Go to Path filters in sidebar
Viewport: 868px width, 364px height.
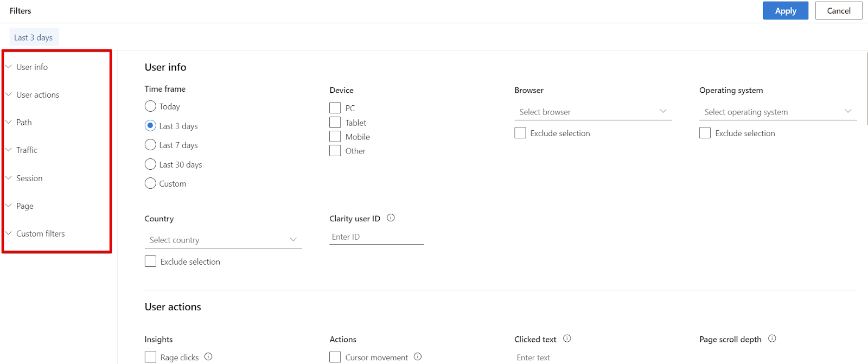pyautogui.click(x=24, y=122)
